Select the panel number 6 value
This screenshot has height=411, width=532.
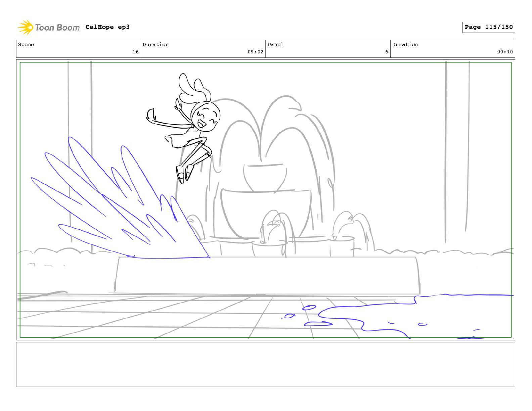[x=387, y=52]
